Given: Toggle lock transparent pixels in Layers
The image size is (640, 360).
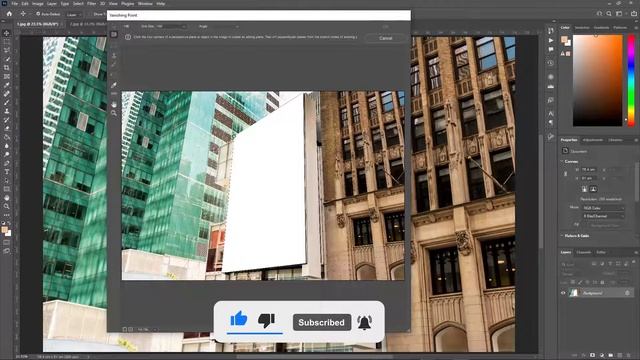Looking at the screenshot, I should (573, 282).
